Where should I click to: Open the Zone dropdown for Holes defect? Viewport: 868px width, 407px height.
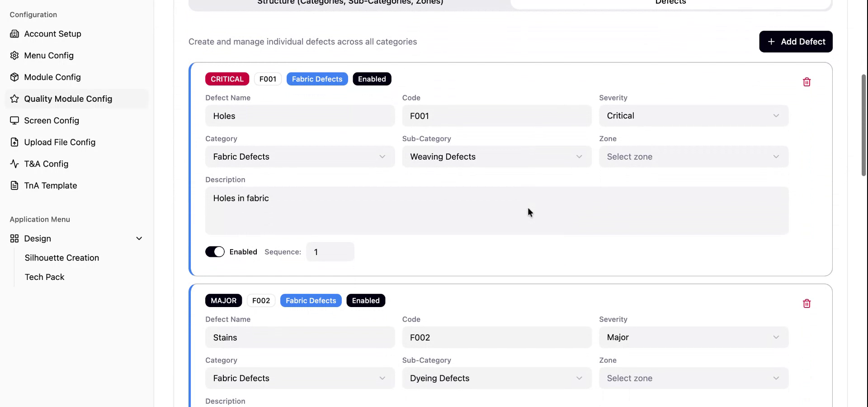[x=693, y=156]
